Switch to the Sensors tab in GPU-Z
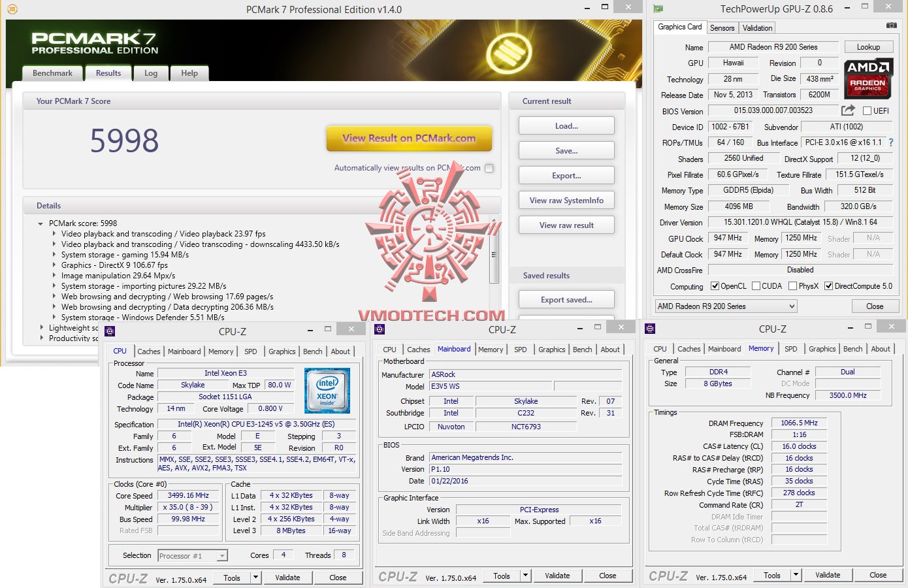908x588 pixels. [722, 27]
